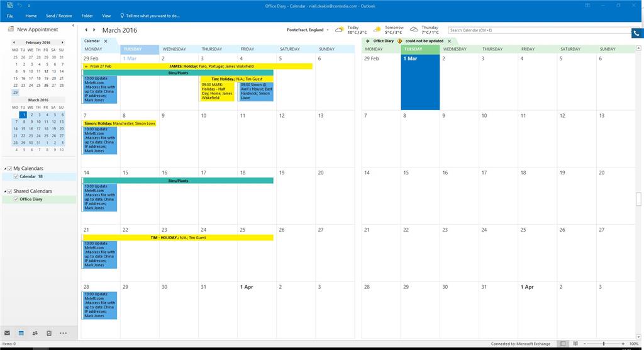Open the Home ribbon tab

click(31, 16)
